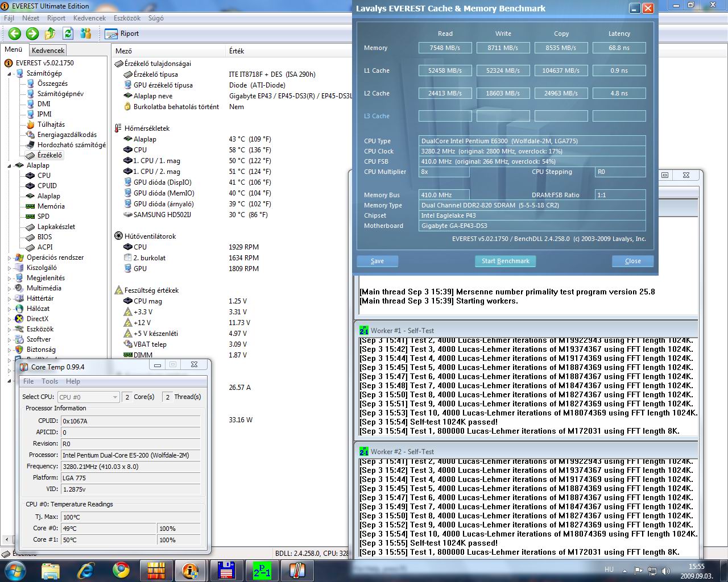Expand the Szoftver node
Viewport: 728px width, 582px height.
click(9, 340)
